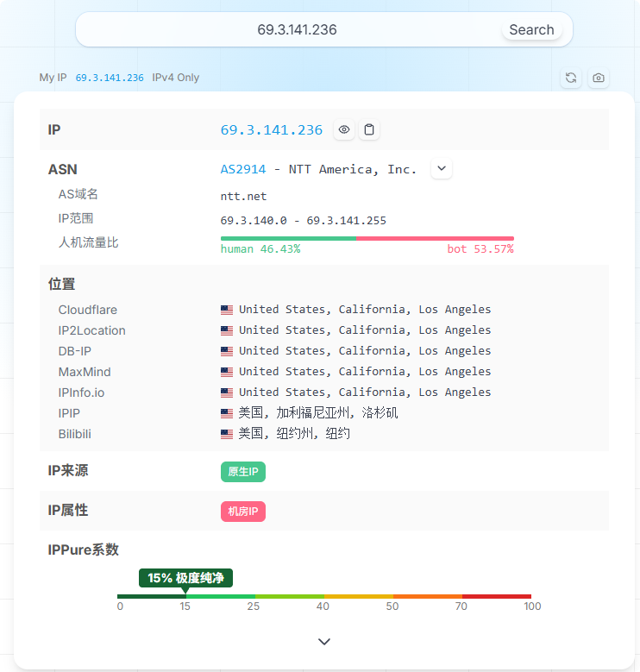The height and width of the screenshot is (672, 640).
Task: Click the 机房IP red badge
Action: click(x=243, y=512)
